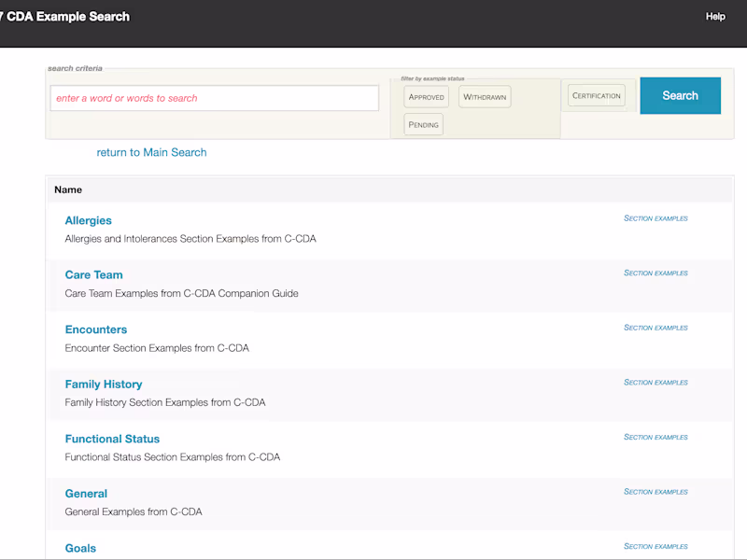Screen dimensions: 747x560
Task: Open the Care Team examples link
Action: pyautogui.click(x=93, y=274)
